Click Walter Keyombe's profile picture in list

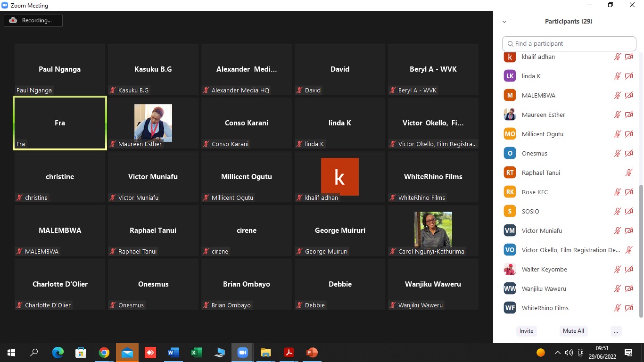click(510, 270)
